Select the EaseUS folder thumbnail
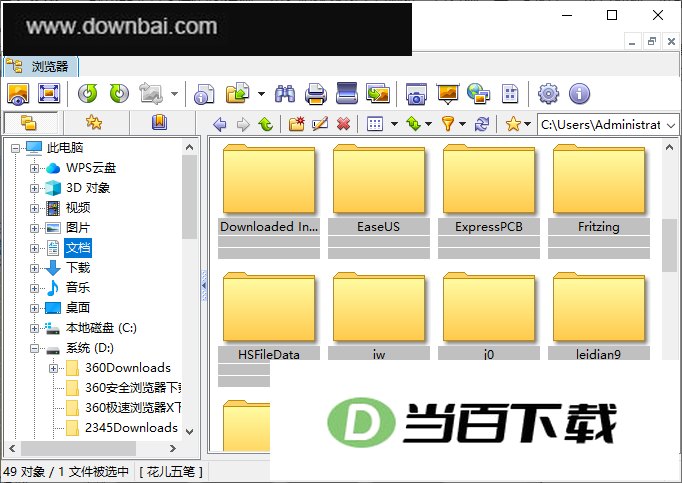Image resolution: width=682 pixels, height=483 pixels. pos(379,200)
